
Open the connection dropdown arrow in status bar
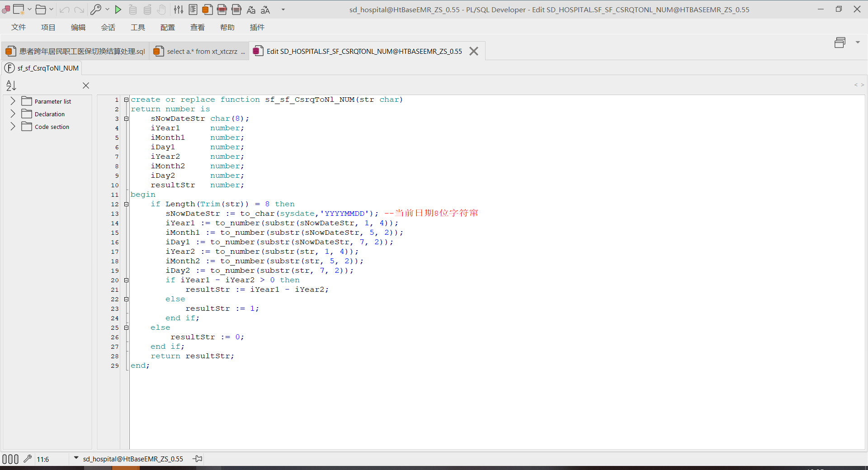[76, 458]
